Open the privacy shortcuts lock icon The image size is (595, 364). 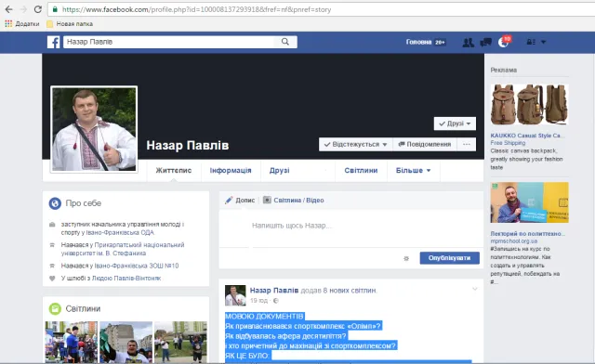tap(531, 42)
